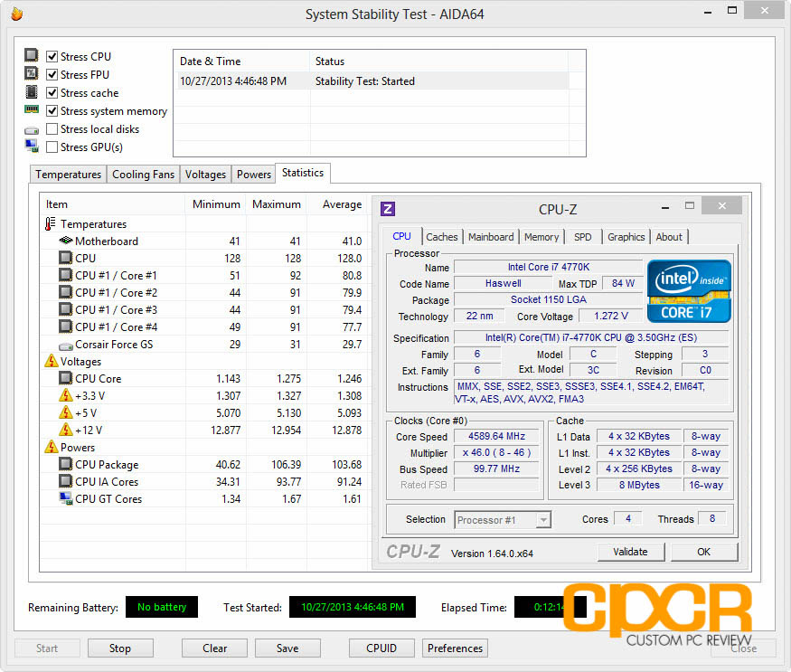Open the Voltages tab
The height and width of the screenshot is (672, 791).
(x=205, y=175)
